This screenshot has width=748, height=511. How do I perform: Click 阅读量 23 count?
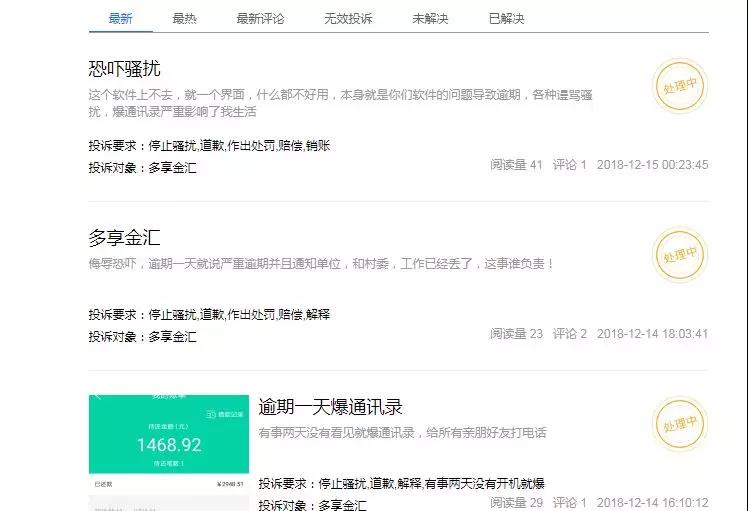pos(517,334)
